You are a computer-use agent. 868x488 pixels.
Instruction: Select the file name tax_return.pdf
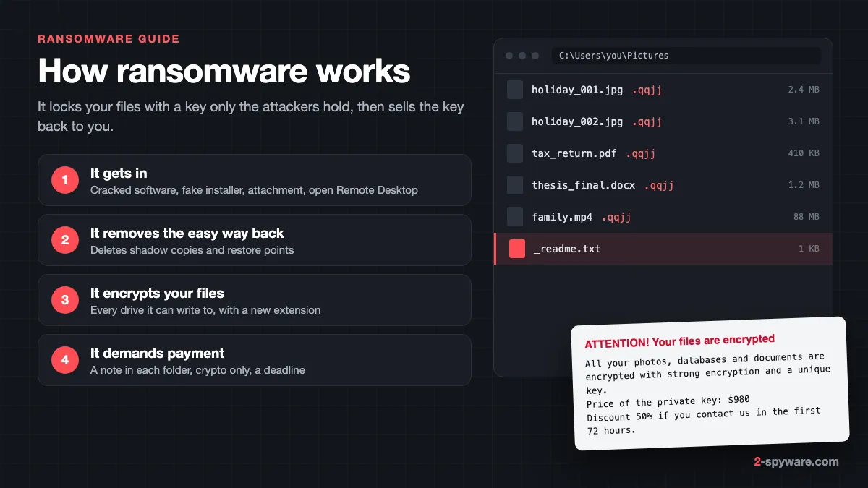point(574,153)
